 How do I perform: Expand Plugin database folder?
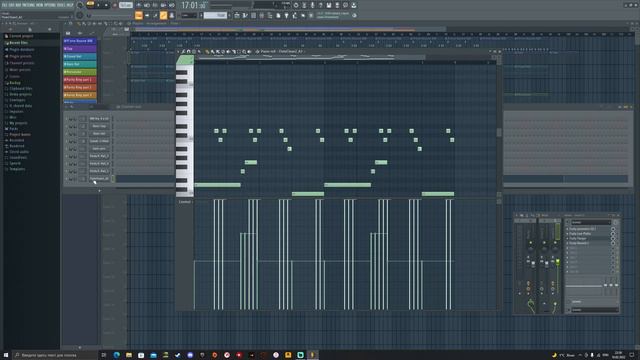[x=22, y=49]
